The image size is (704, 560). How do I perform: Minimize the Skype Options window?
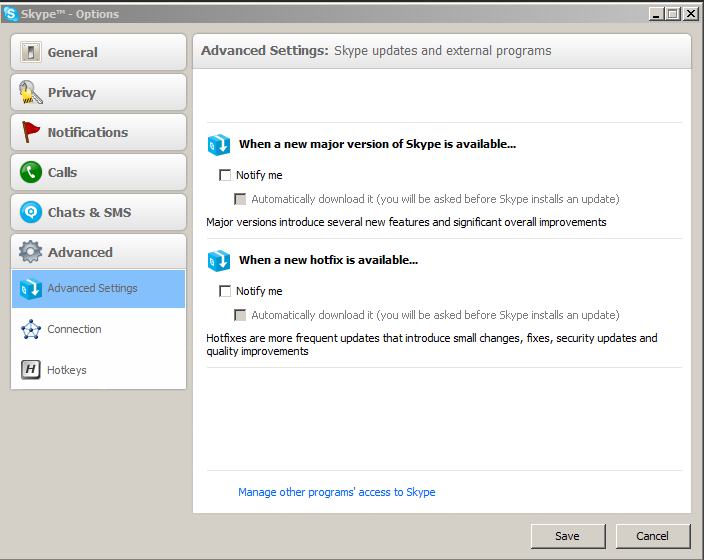656,14
